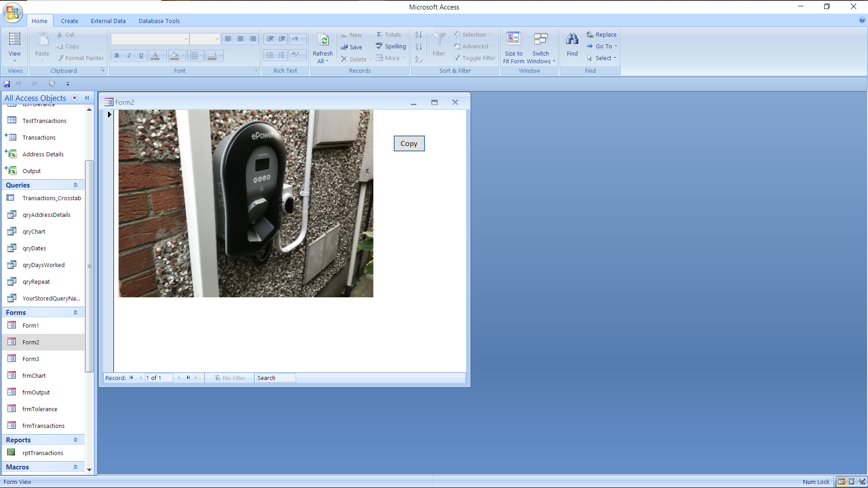868x488 pixels.
Task: Collapse the Forms group
Action: tap(76, 313)
